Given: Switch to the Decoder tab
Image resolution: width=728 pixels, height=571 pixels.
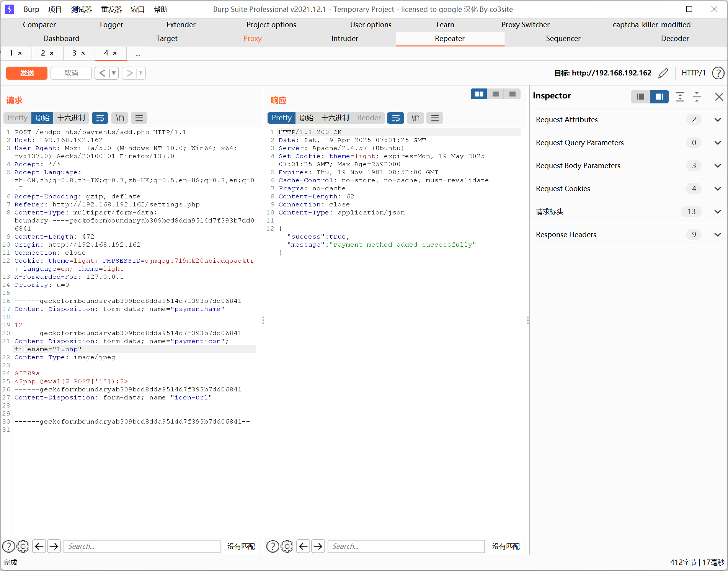Looking at the screenshot, I should coord(674,38).
